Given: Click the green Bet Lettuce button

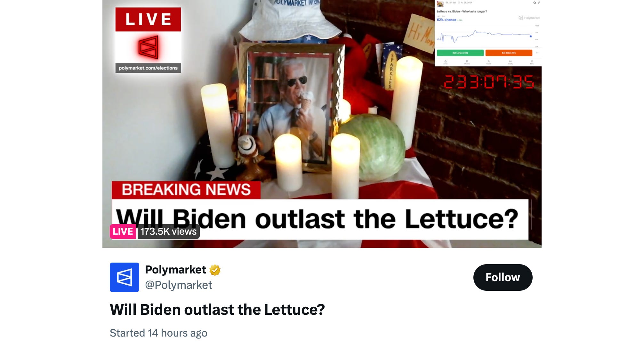Looking at the screenshot, I should [460, 53].
